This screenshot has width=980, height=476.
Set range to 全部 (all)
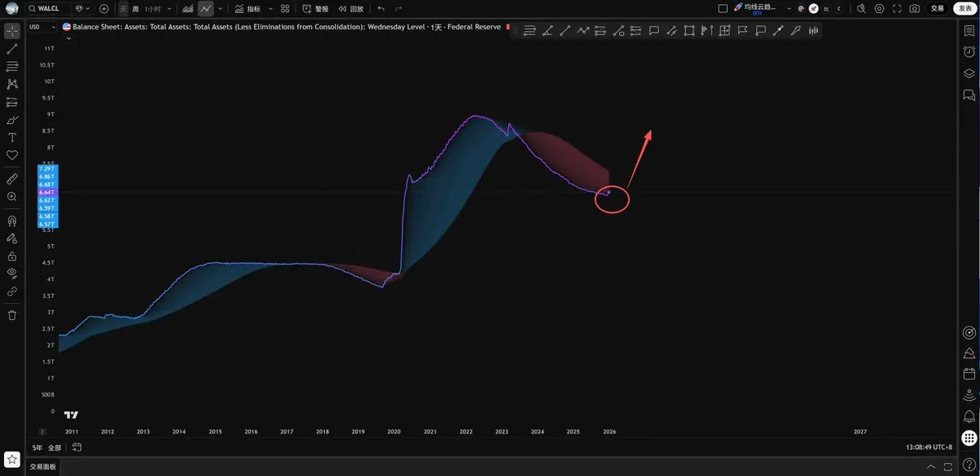[x=55, y=447]
